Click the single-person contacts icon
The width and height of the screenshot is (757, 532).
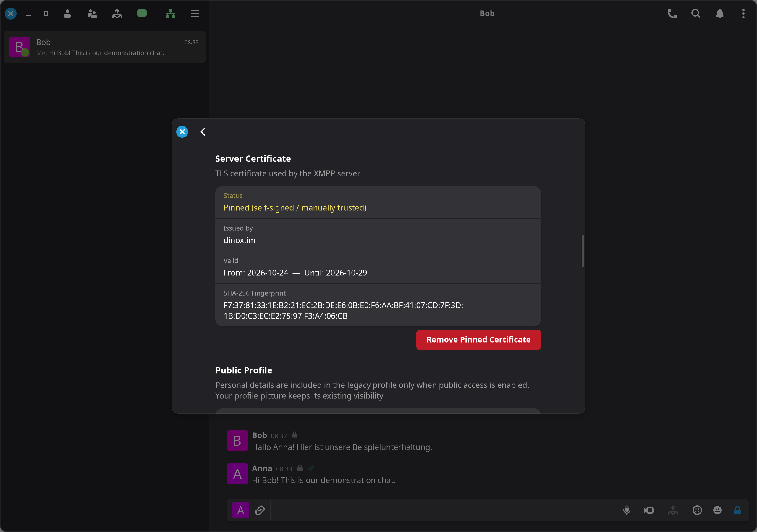coord(67,14)
